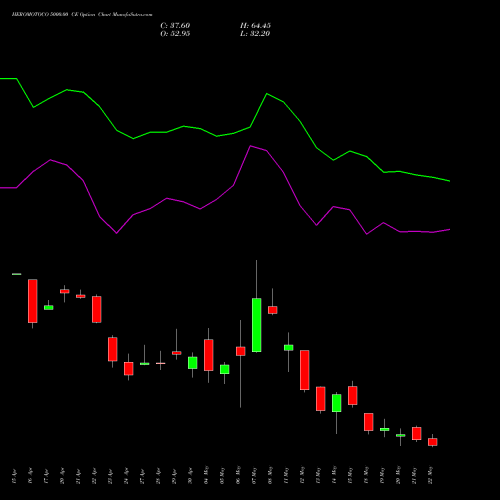This screenshot has height=500, width=500.
Task: Select the red candlestick above 04 May
Action: tap(209, 355)
